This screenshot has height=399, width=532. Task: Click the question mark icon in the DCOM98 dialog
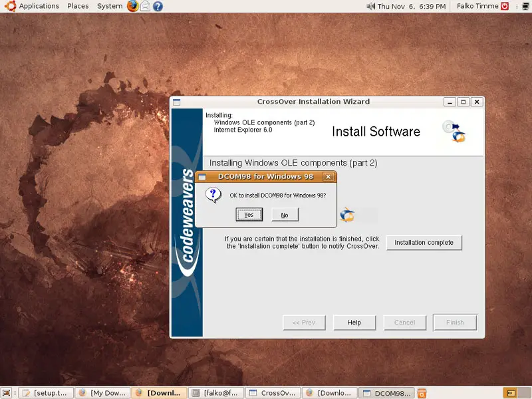click(x=213, y=195)
